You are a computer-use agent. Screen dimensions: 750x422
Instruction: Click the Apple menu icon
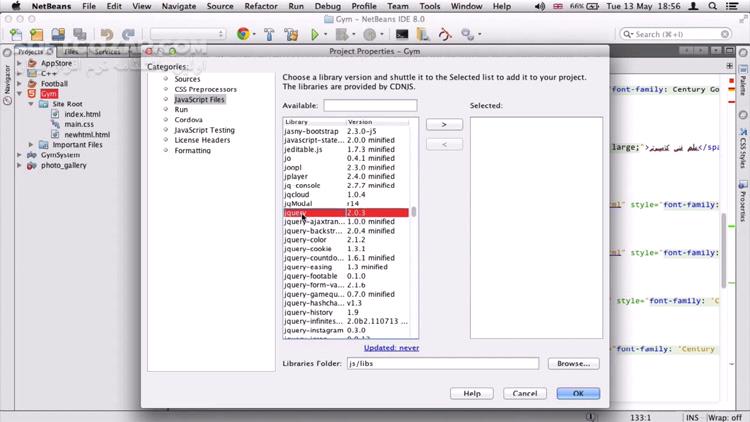point(16,6)
